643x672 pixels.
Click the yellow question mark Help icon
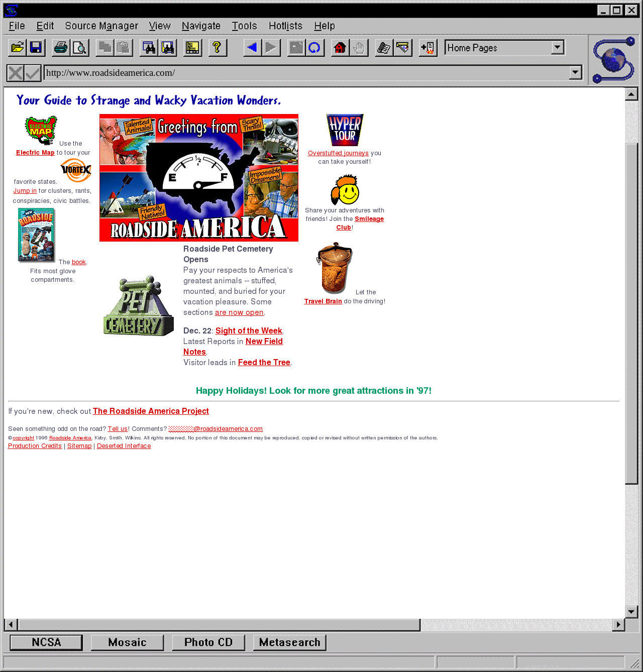tap(217, 48)
